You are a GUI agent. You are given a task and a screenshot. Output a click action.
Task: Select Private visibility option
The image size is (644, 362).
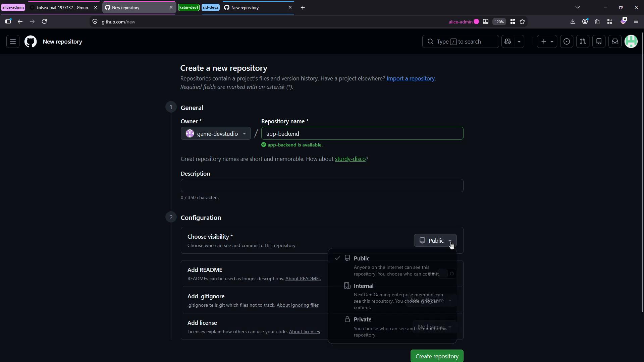tap(392, 327)
